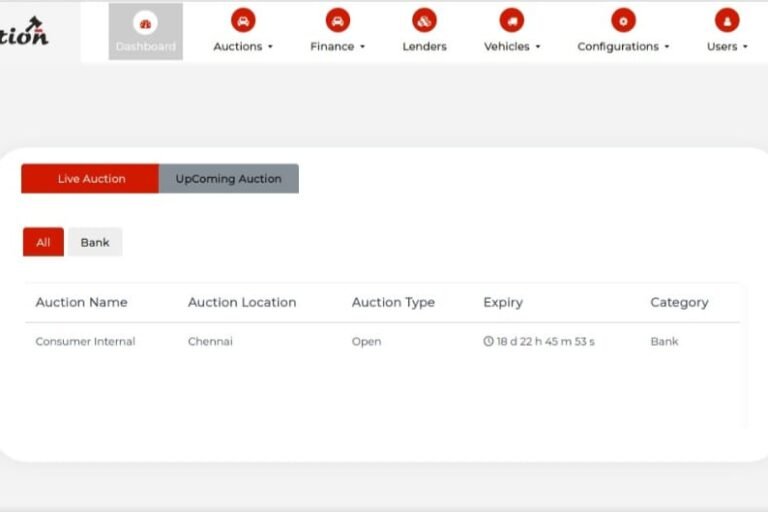
Task: Click the red Lenders icon
Action: point(424,20)
